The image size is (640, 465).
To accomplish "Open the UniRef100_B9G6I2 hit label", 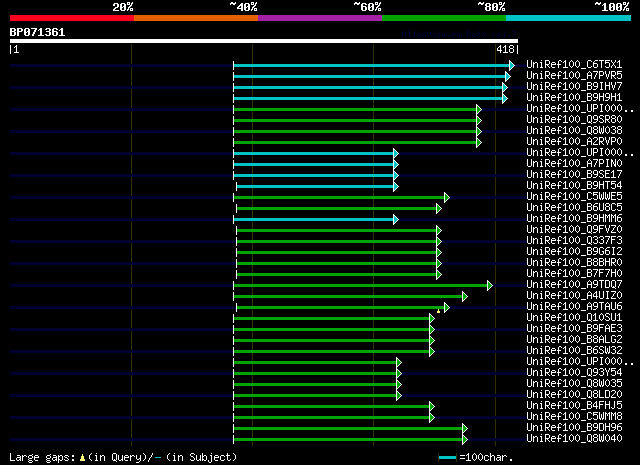I will [574, 252].
